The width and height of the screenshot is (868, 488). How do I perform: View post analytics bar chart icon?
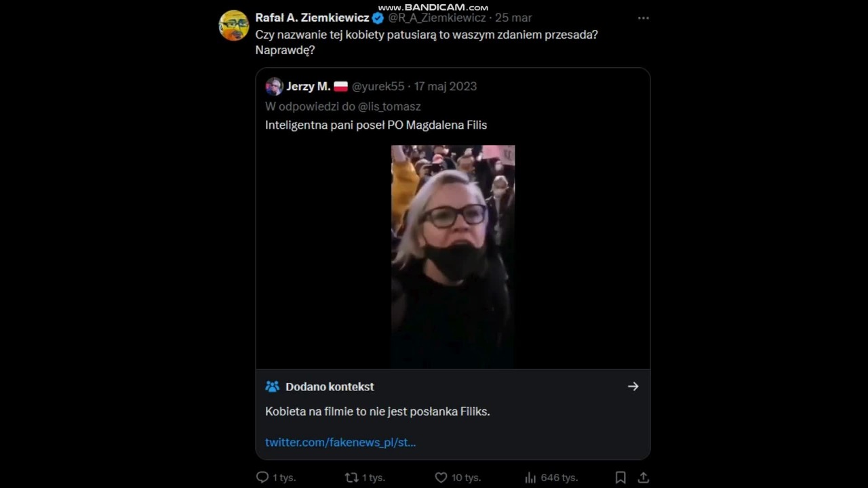click(531, 477)
